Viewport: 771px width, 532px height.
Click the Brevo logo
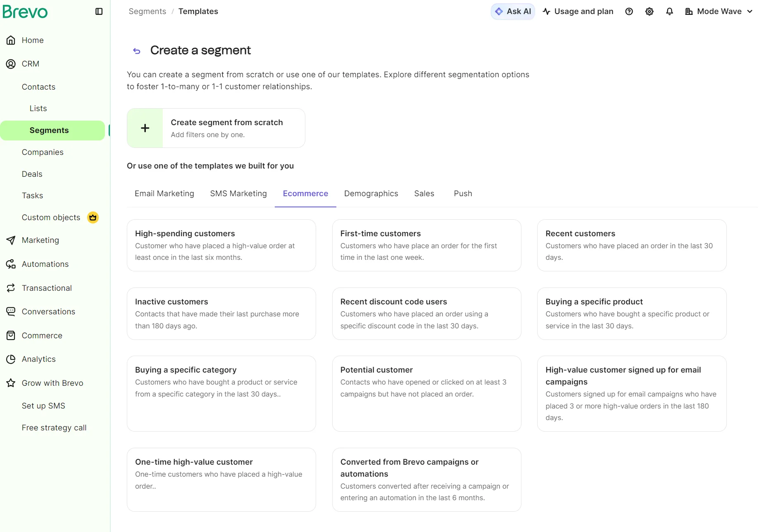[x=25, y=12]
